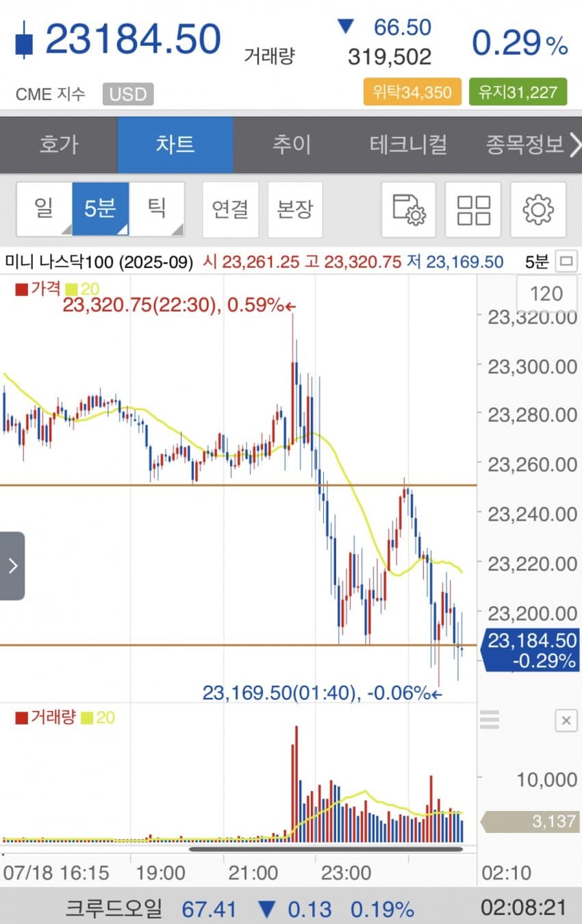Open the 일 daily period dropdown
The height and width of the screenshot is (924, 582).
(x=44, y=210)
